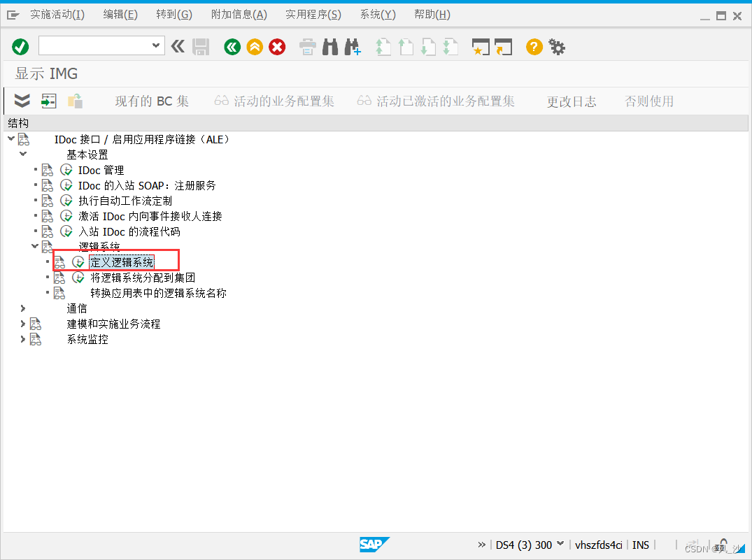Open the 帮助(H) menu
Screen dimensions: 752x560
click(x=432, y=15)
